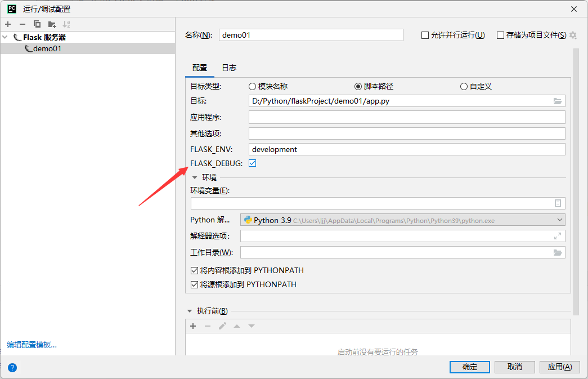The image size is (588, 379).
Task: Select the demo01 configuration
Action: (x=43, y=48)
